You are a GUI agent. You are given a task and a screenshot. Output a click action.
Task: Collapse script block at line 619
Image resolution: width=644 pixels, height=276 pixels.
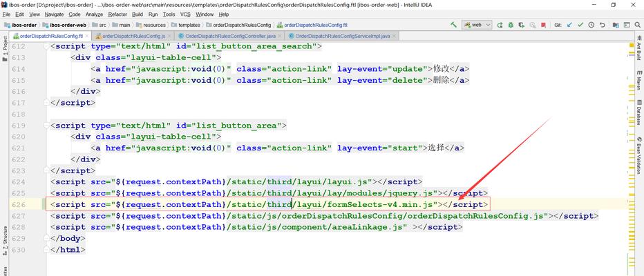(x=46, y=126)
